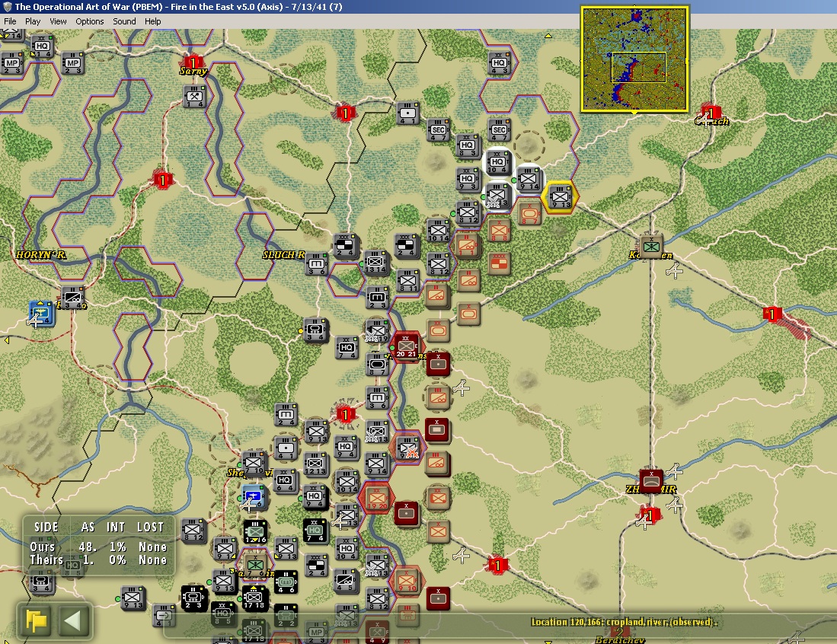Click the map scroll arrow at top edge
This screenshot has height=644, width=837.
tap(548, 36)
